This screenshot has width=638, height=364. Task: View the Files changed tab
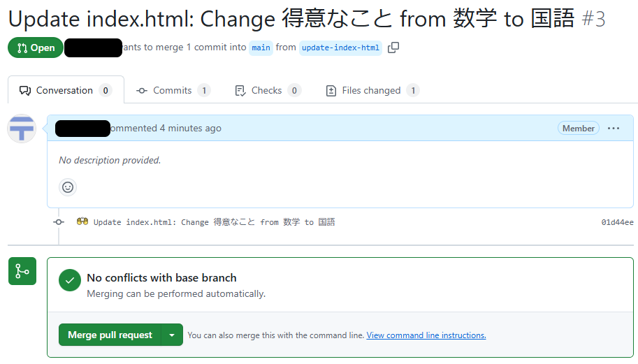(x=372, y=90)
